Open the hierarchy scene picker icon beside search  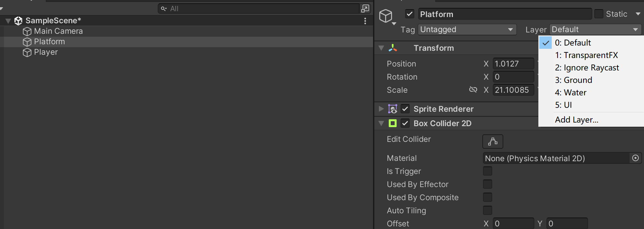click(x=365, y=9)
